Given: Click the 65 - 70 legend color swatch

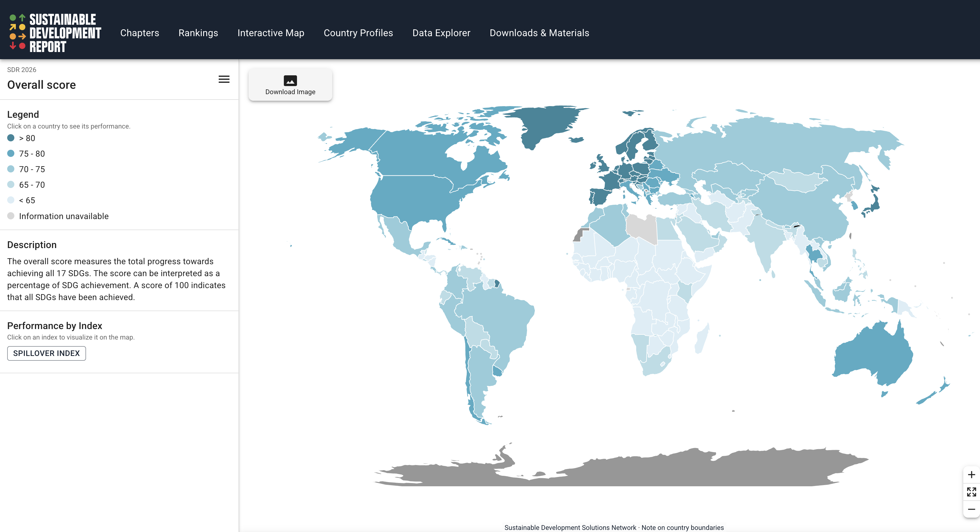Looking at the screenshot, I should (11, 185).
